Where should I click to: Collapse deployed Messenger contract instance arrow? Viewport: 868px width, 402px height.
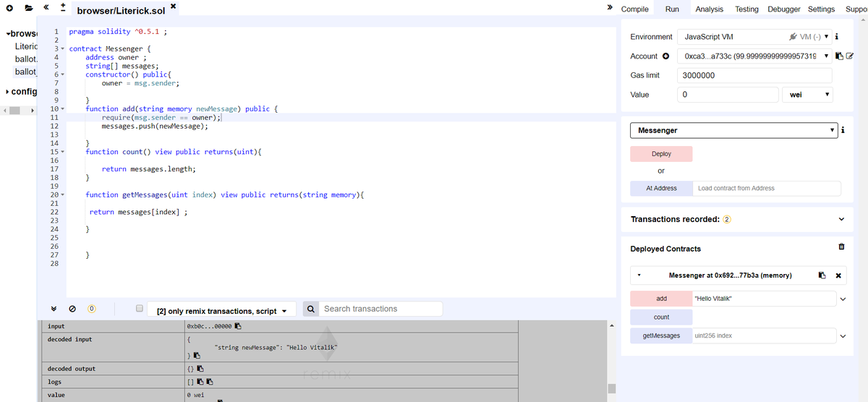(x=639, y=275)
